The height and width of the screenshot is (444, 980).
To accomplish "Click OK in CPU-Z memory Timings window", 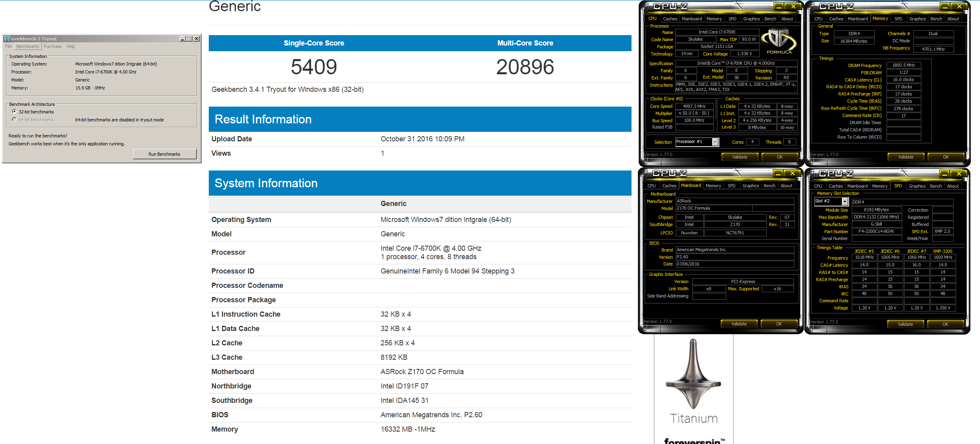I will tap(946, 157).
